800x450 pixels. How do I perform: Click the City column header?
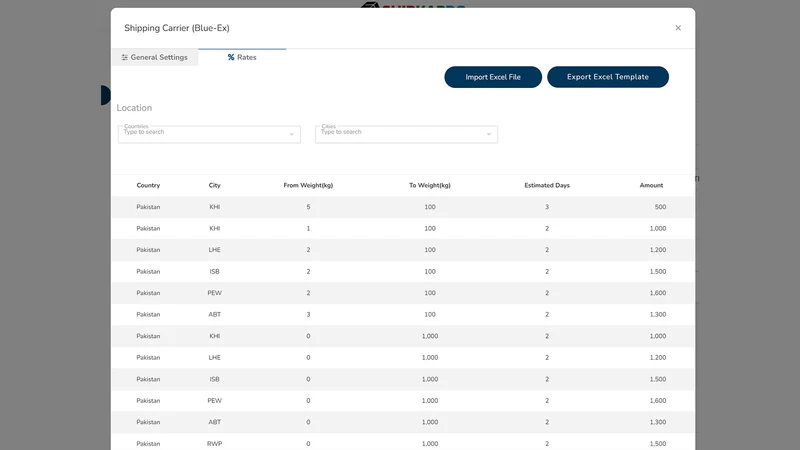[214, 185]
